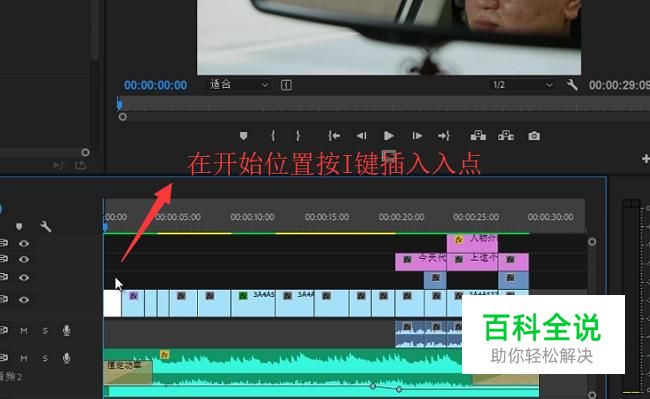Click the 00:00:29:09 duration timecode
Screen dimensions: 650x399
click(619, 85)
